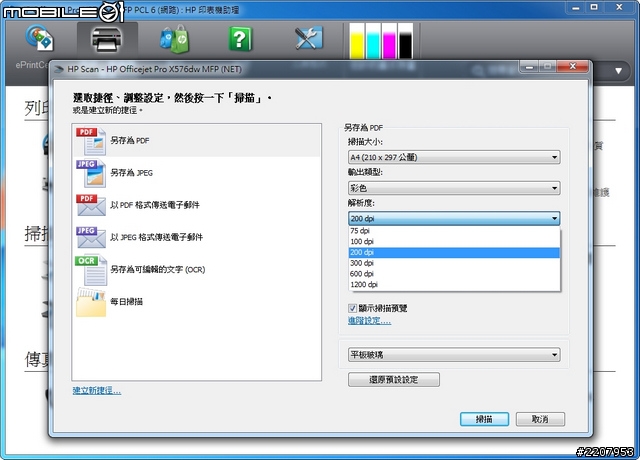Close the HP Scan dialog
Screen dimensions: 640x460
point(573,66)
